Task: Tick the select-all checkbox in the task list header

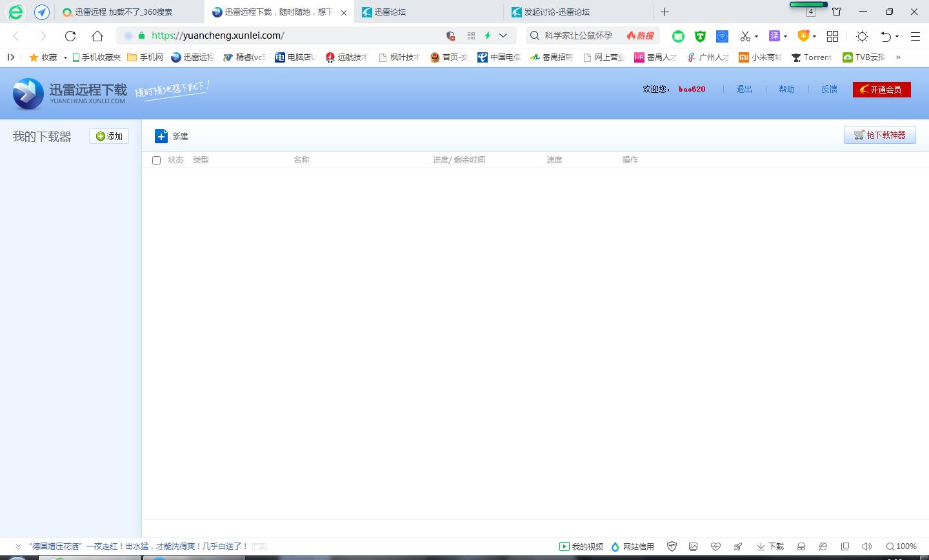Action: click(x=156, y=160)
